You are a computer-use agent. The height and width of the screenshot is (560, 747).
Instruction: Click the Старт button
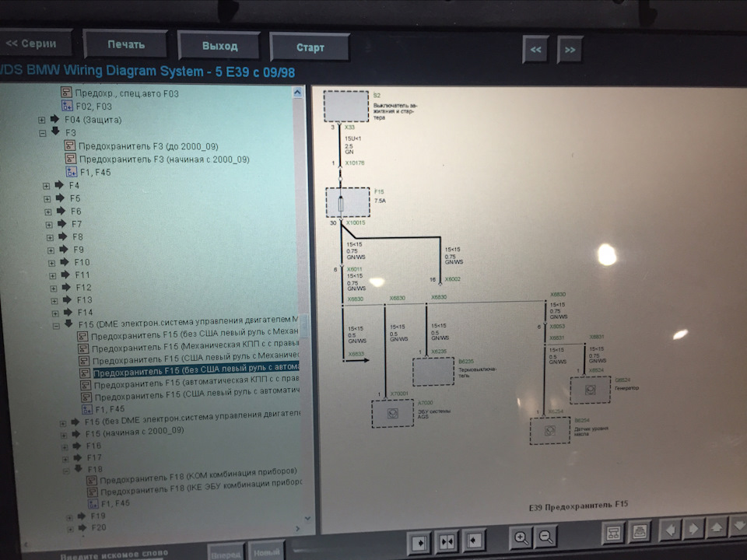pos(310,47)
